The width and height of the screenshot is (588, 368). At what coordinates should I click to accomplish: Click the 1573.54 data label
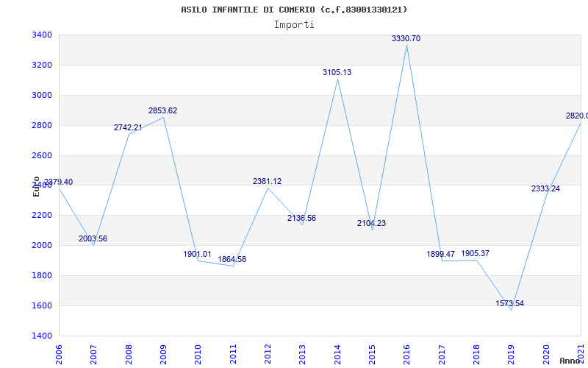tap(510, 303)
